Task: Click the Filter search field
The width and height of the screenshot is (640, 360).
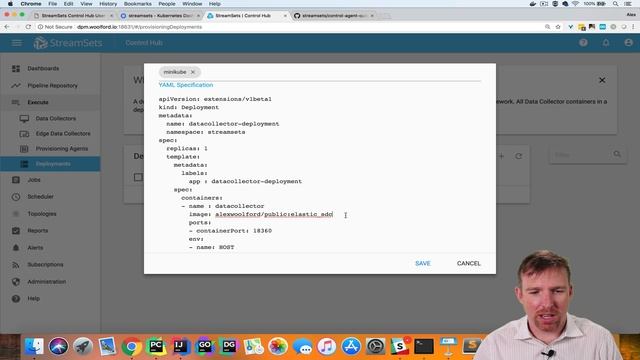Action: pyautogui.click(x=581, y=155)
